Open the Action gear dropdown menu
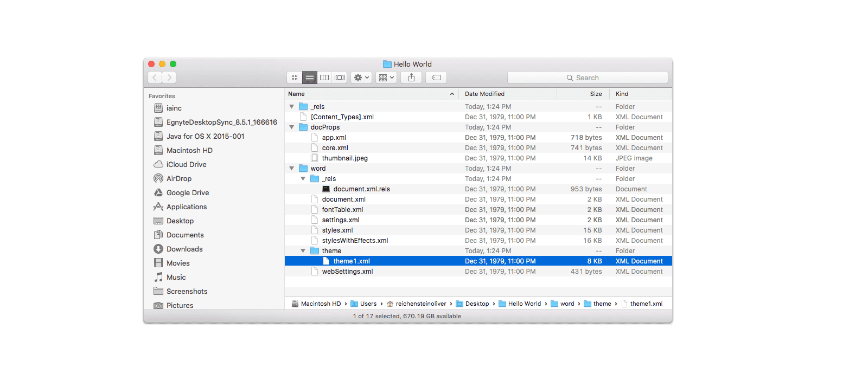Viewport: 868px width, 380px height. (x=361, y=78)
